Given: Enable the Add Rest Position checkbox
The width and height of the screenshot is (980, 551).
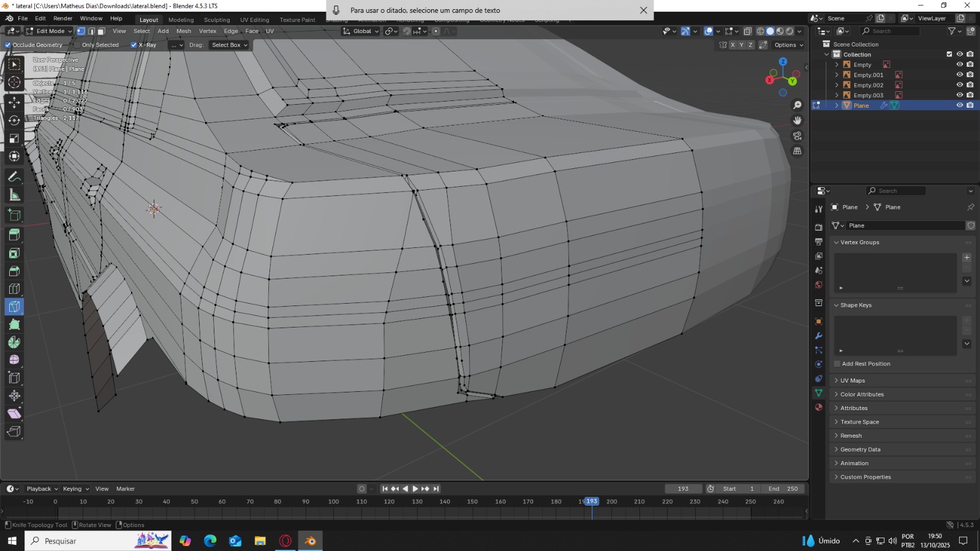Looking at the screenshot, I should coord(837,364).
